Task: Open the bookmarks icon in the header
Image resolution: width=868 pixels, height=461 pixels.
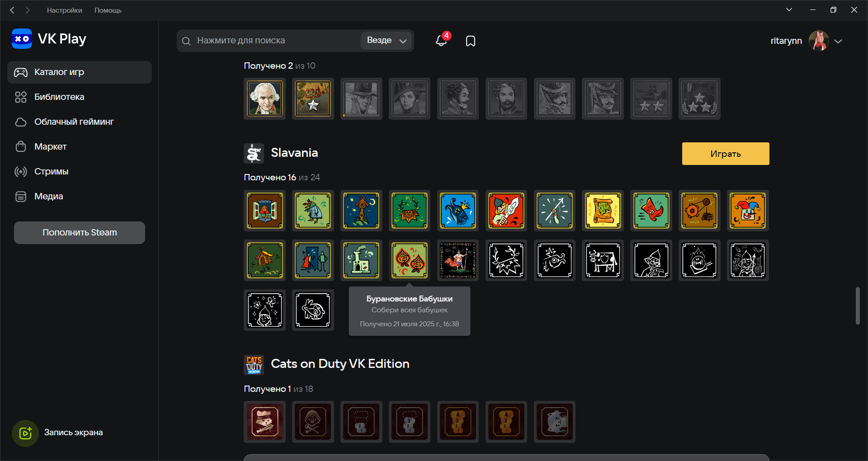Action: coord(471,41)
